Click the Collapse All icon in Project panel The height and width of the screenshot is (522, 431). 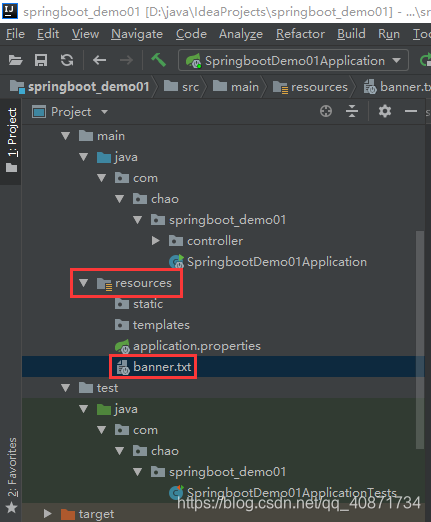click(x=352, y=111)
